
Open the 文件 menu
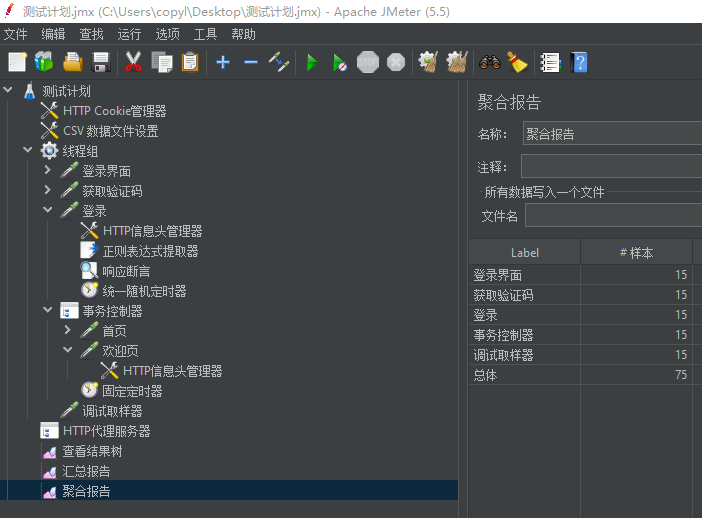click(x=16, y=34)
